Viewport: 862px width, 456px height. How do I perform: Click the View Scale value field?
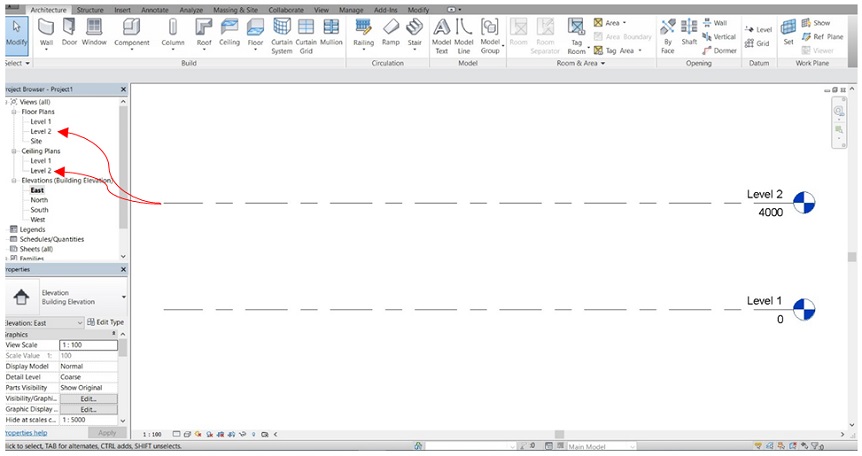coord(88,345)
